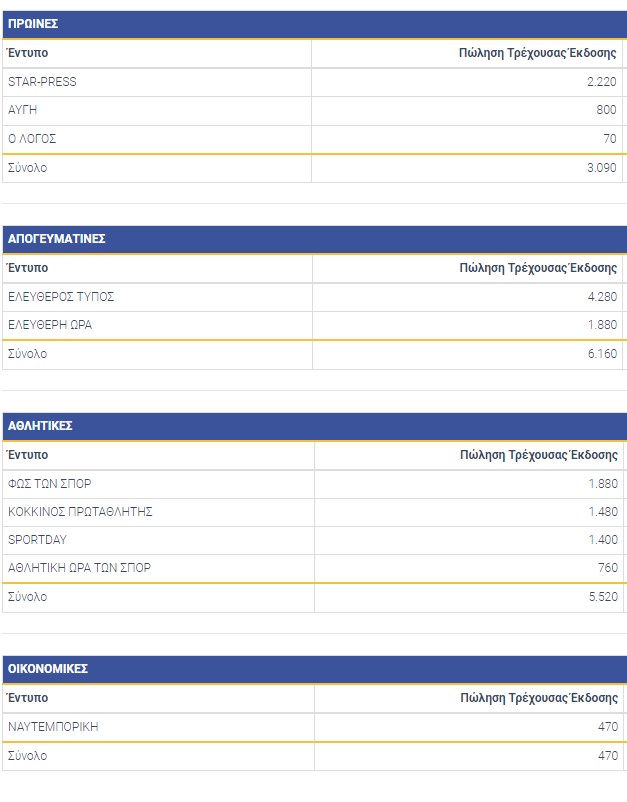
Task: Click the 4.280 sales figure for ΕΛΕΥΘΕΡΟΣ ΤΥΠΟΣ
Action: tap(602, 297)
